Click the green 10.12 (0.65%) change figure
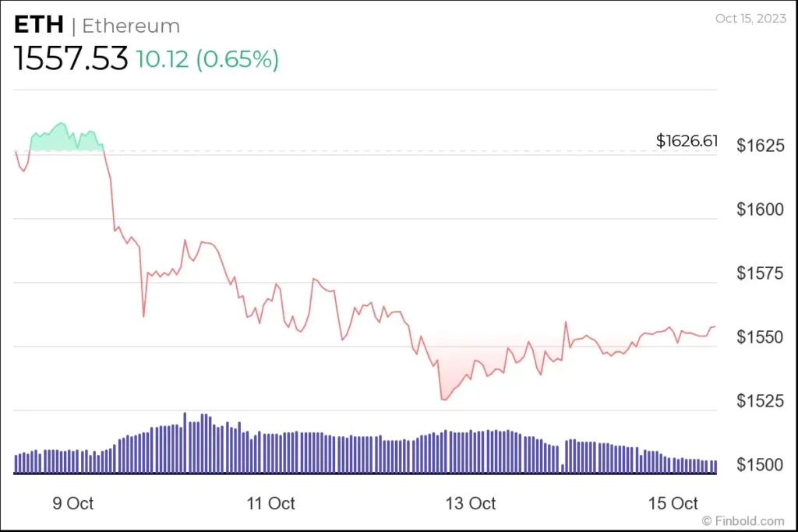Image resolution: width=798 pixels, height=532 pixels. pyautogui.click(x=207, y=59)
